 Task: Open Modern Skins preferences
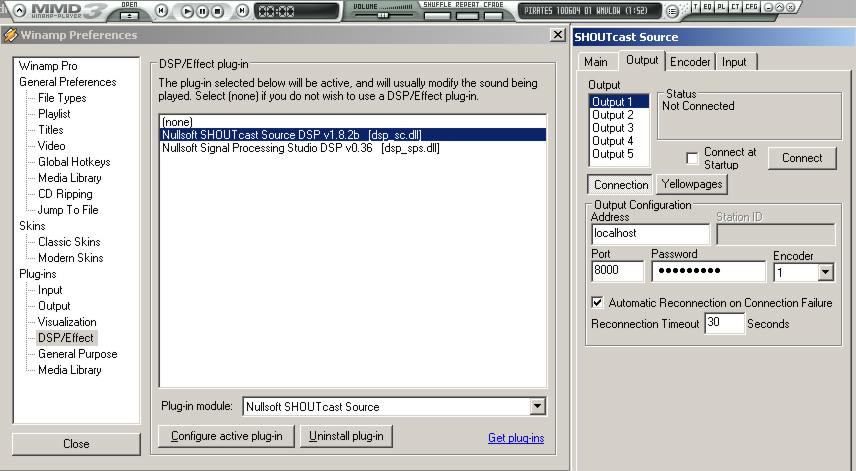click(x=70, y=258)
